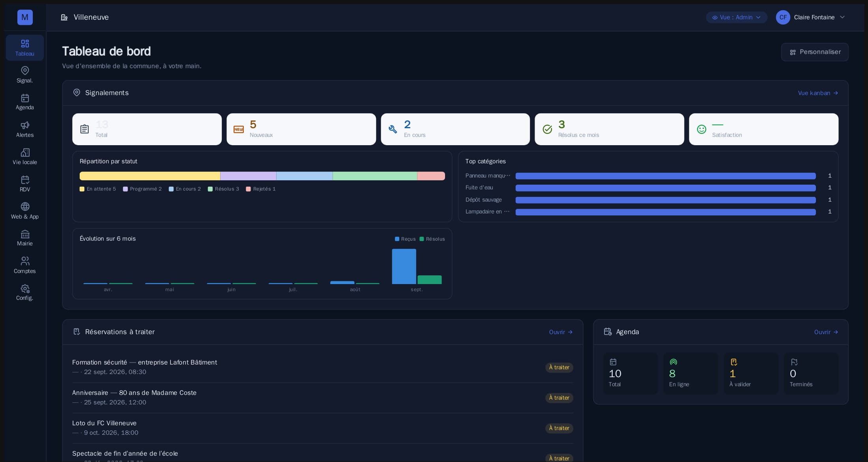Open Loto du FC Villeneuve reservation
The image size is (868, 462).
click(x=322, y=428)
